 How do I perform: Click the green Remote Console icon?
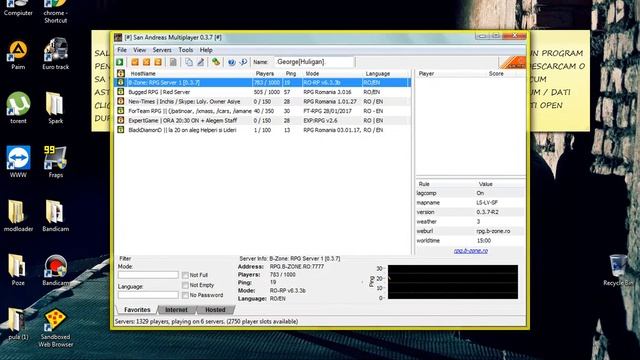click(216, 62)
